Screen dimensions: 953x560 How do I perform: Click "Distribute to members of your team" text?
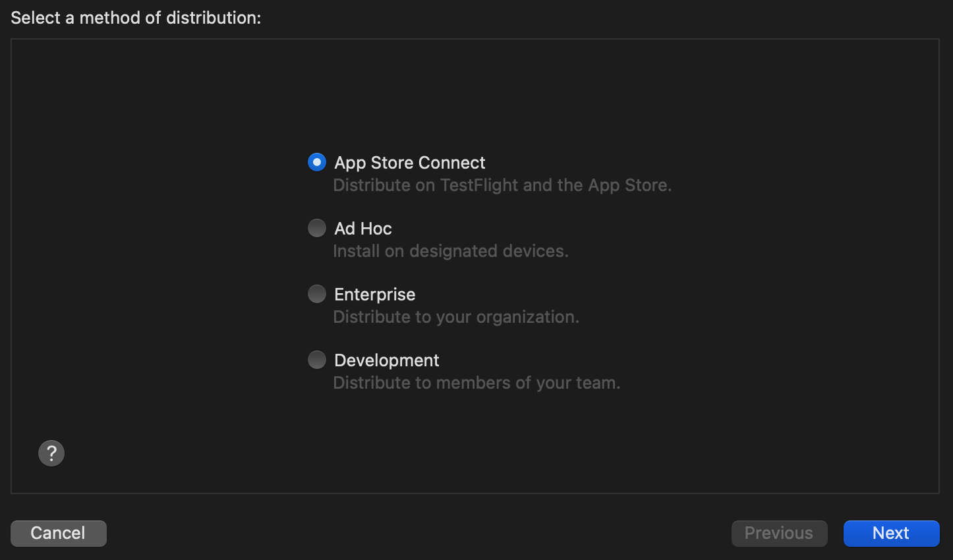[476, 383]
